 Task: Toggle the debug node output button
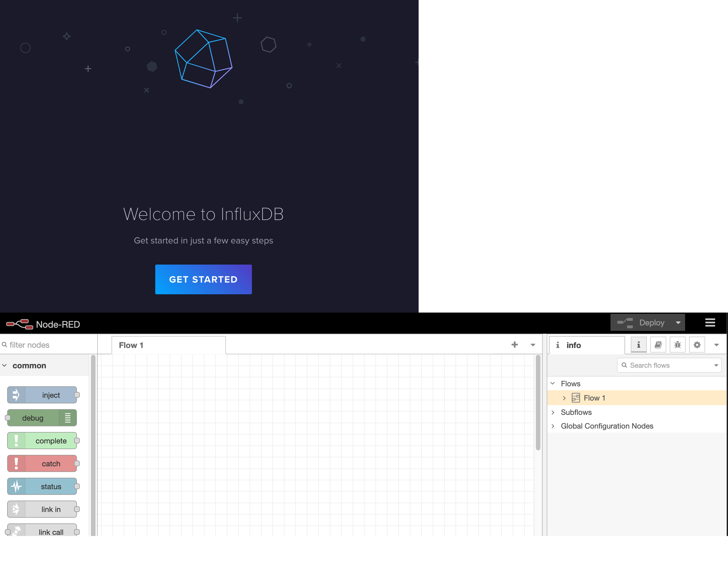tap(68, 418)
